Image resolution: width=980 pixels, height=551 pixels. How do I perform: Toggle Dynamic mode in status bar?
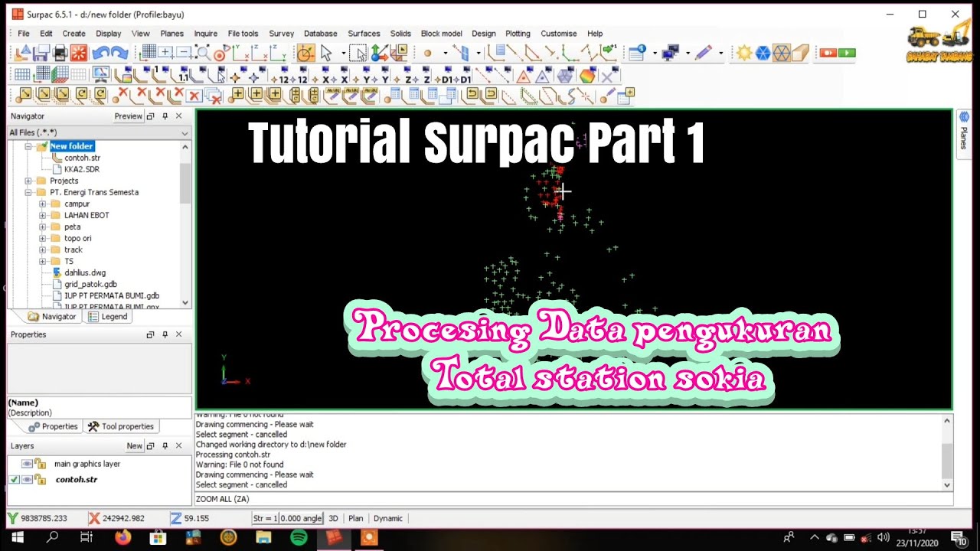388,518
